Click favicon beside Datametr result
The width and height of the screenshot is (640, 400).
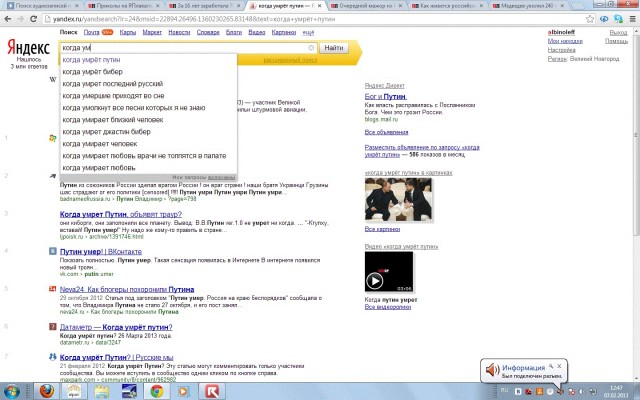[51, 326]
